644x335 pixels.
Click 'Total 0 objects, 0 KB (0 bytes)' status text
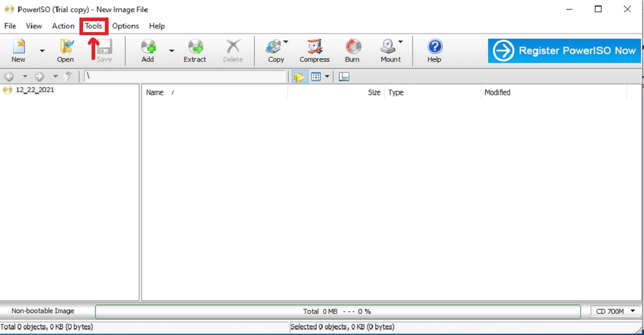[x=47, y=327]
